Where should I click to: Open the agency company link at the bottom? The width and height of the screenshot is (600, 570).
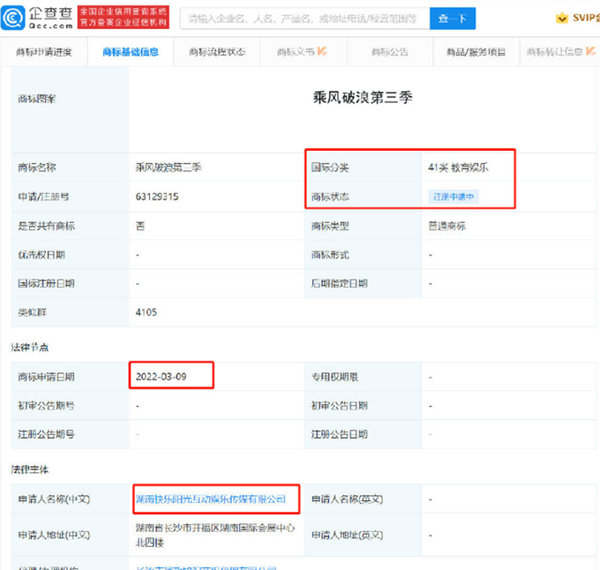tap(206, 567)
